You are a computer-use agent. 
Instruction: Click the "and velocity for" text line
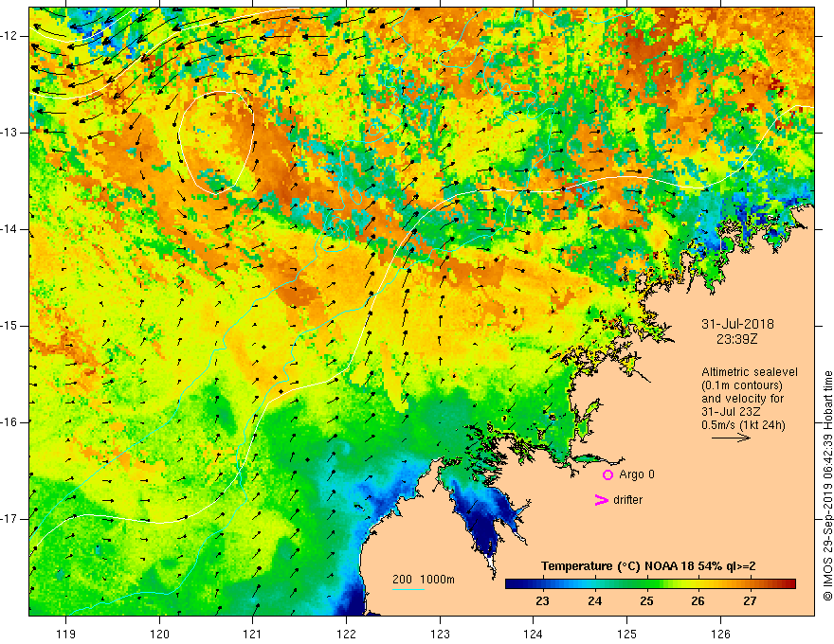(x=742, y=399)
